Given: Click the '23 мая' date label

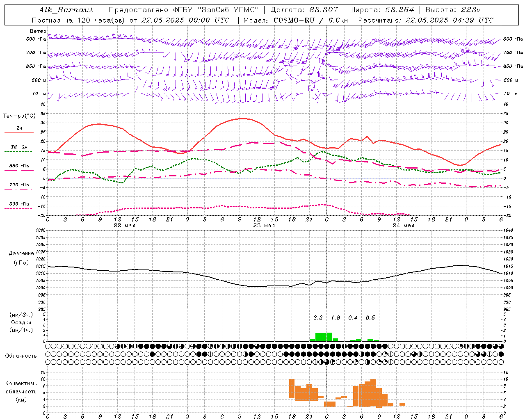Looking at the screenshot, I should (264, 225).
